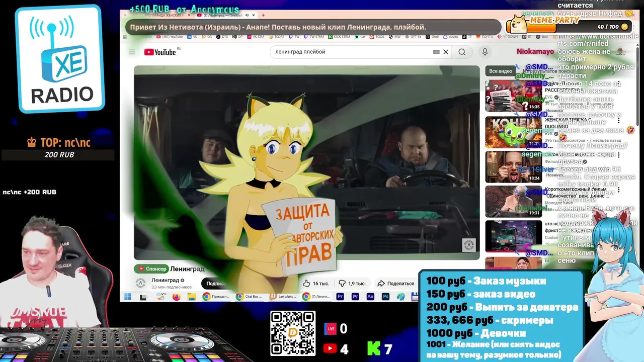The height and width of the screenshot is (362, 644).
Task: Switch to the Chat Box Chrome window
Action: (x=250, y=297)
